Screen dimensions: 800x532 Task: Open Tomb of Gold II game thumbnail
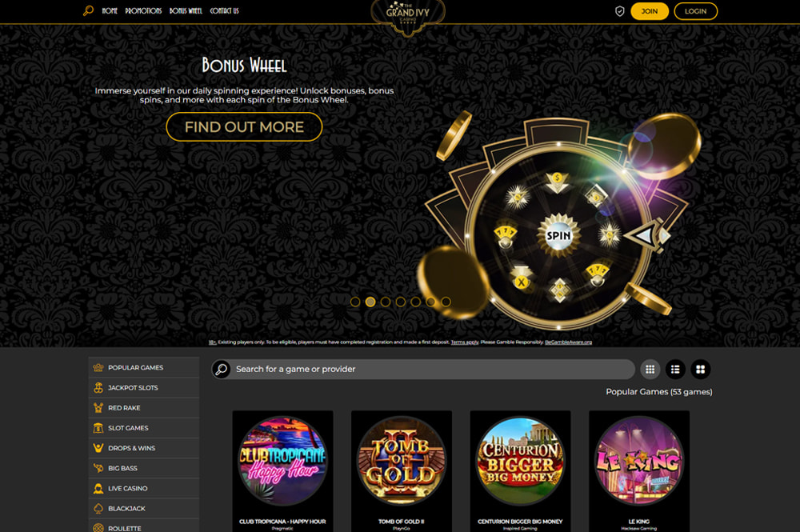coord(402,471)
